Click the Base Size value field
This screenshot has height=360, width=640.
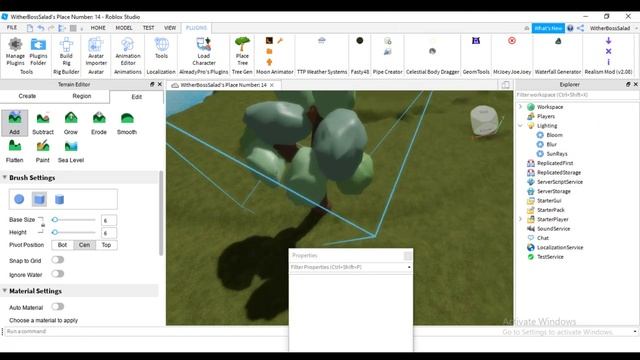click(109, 220)
